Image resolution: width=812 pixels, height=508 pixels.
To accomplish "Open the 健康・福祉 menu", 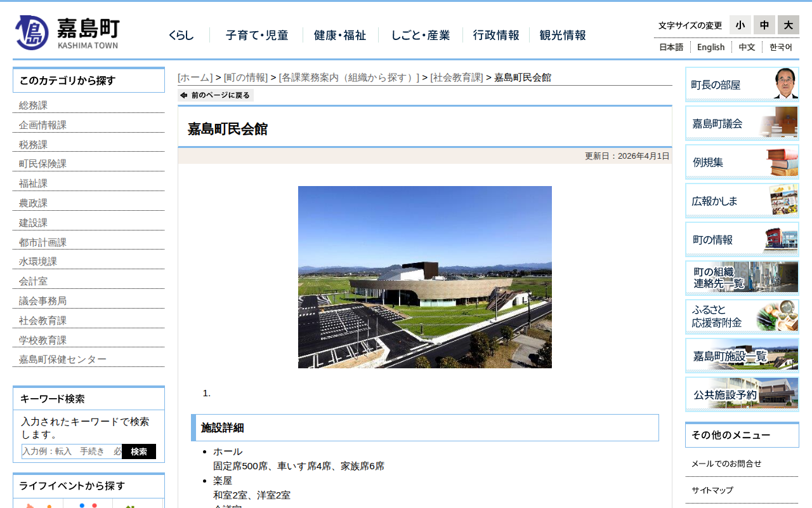I will [x=340, y=36].
